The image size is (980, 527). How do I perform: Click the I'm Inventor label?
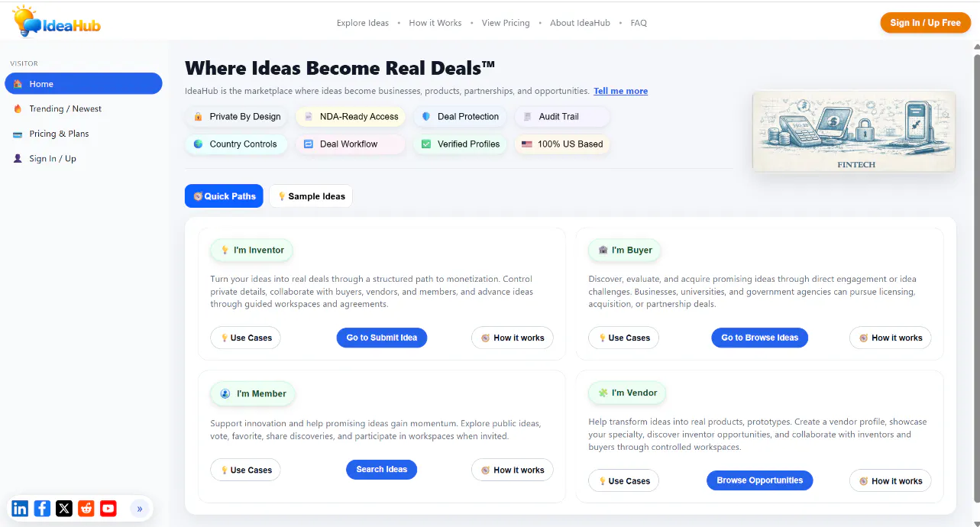tap(252, 250)
